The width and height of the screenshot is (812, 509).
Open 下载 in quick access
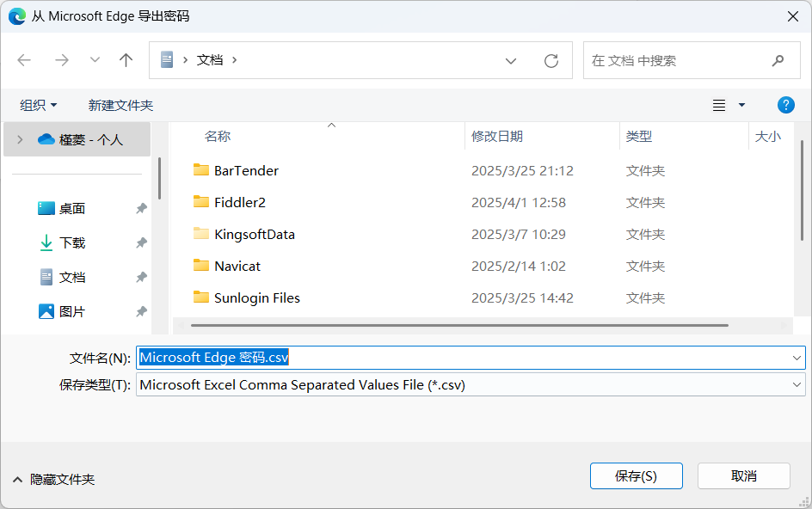point(72,242)
